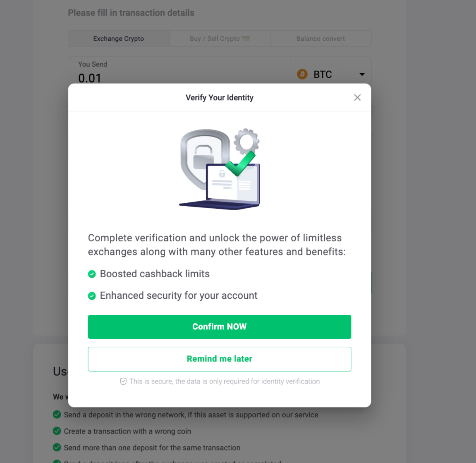Click the green checkmark beside Boosted cashback limits
Image resolution: width=476 pixels, height=463 pixels.
pyautogui.click(x=92, y=274)
